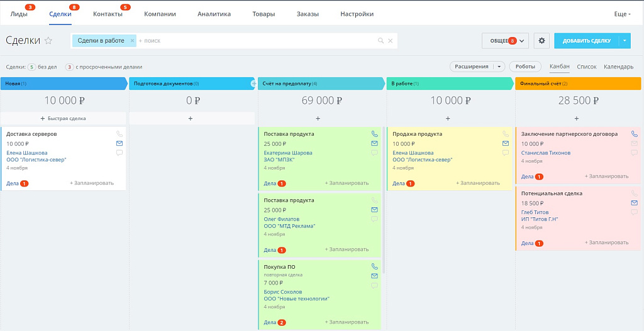The height and width of the screenshot is (331, 644).
Task: Switch to the Список view tab
Action: [x=586, y=67]
